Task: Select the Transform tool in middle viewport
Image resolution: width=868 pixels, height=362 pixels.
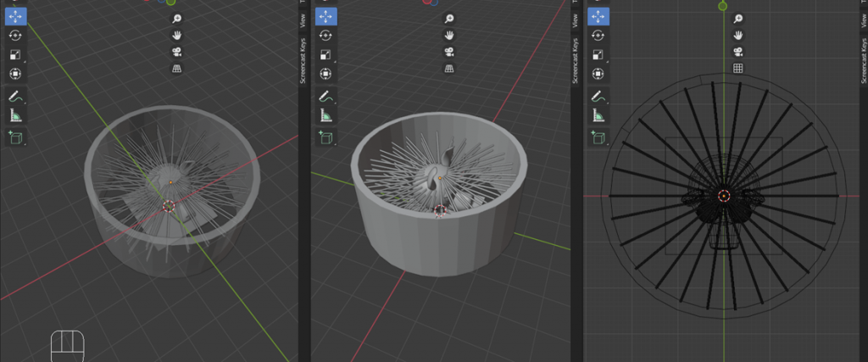Action: click(x=325, y=73)
